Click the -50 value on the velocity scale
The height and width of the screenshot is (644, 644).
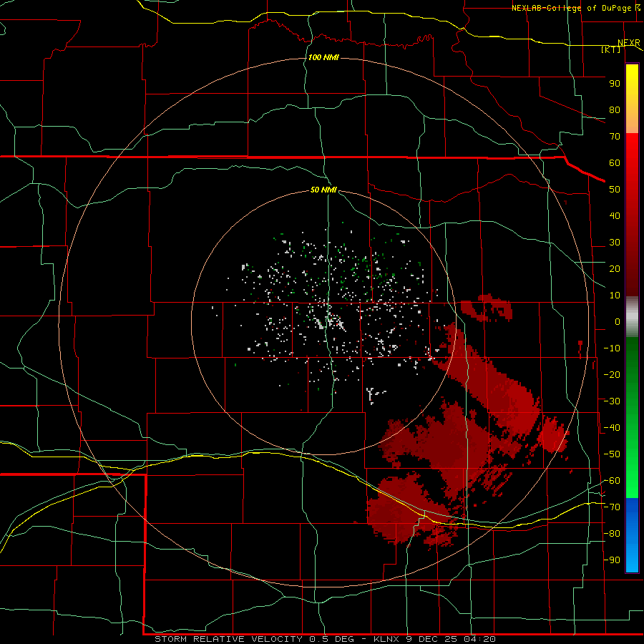coord(612,454)
